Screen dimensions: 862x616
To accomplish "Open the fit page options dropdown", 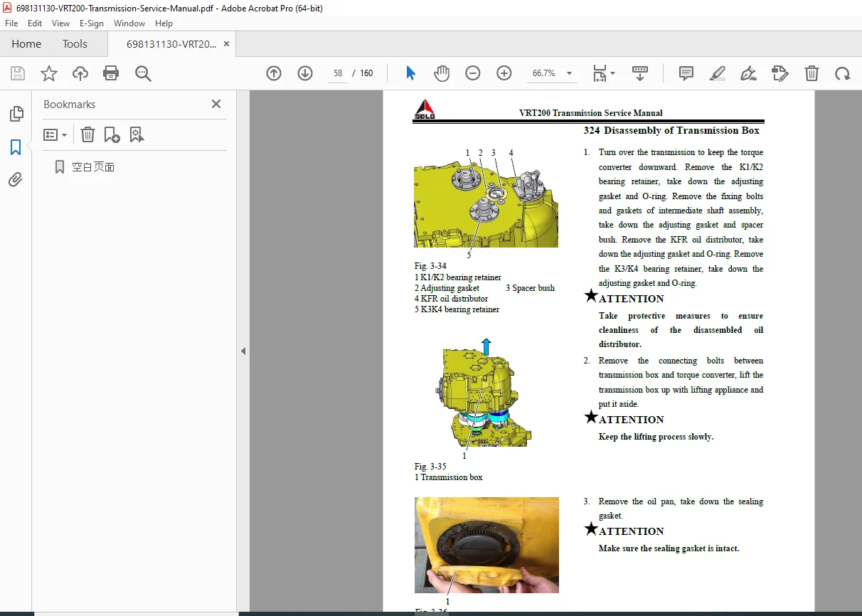I will coord(604,73).
